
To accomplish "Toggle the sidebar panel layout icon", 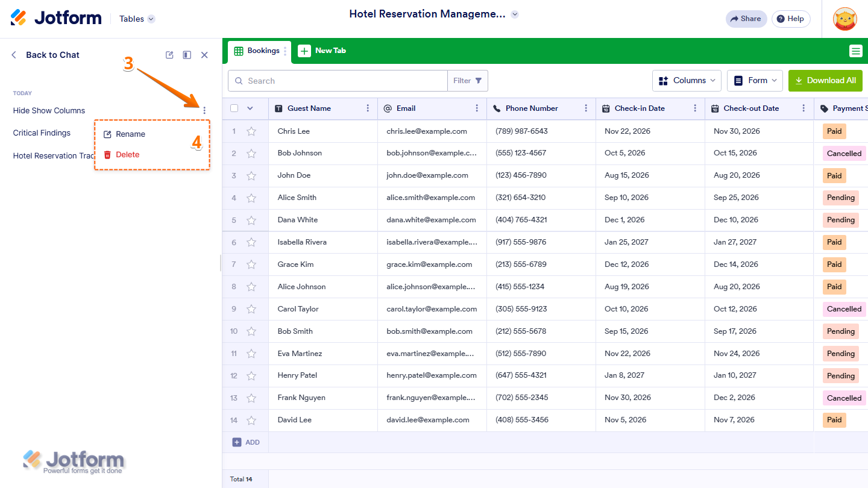I will click(x=187, y=55).
